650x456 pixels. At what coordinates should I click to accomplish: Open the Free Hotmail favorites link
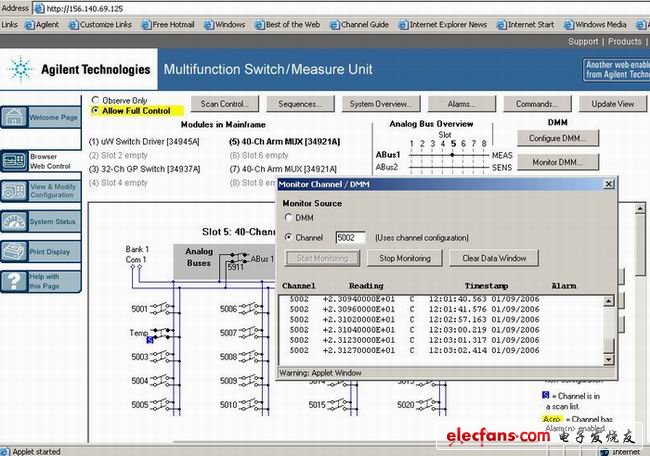(x=168, y=25)
